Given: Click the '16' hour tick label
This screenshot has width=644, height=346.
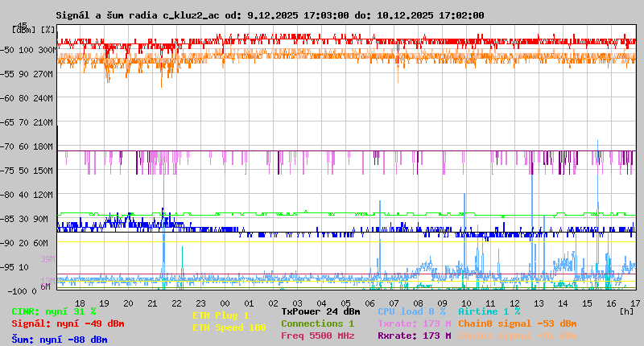Looking at the screenshot, I should (x=612, y=303).
